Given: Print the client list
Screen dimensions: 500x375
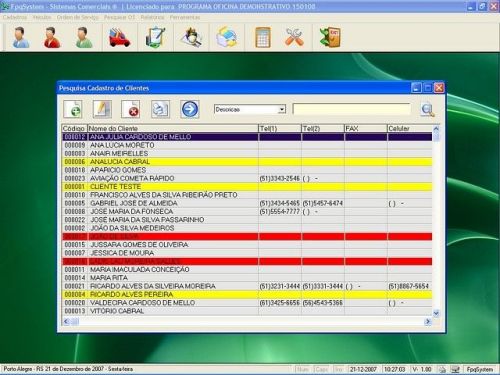Looking at the screenshot, I should [x=160, y=109].
